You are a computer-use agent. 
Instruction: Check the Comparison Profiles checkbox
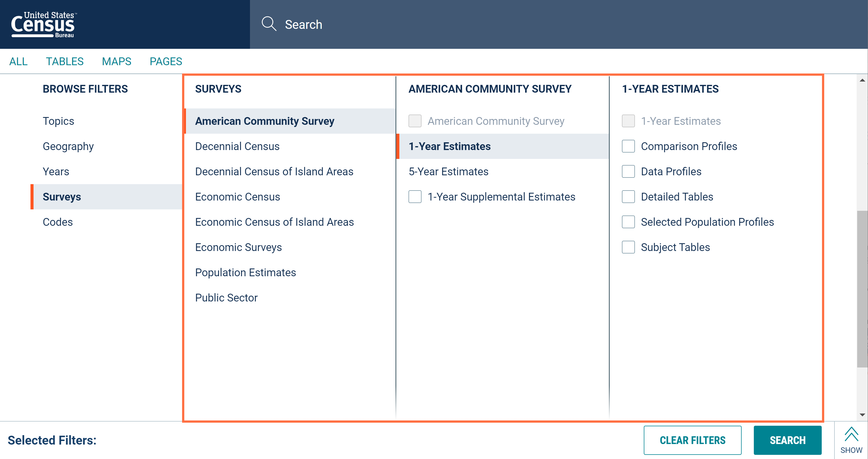point(628,146)
